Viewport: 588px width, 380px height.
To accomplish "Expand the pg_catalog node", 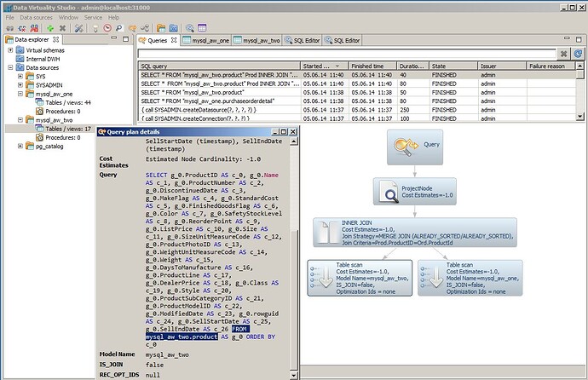I will click(20, 147).
